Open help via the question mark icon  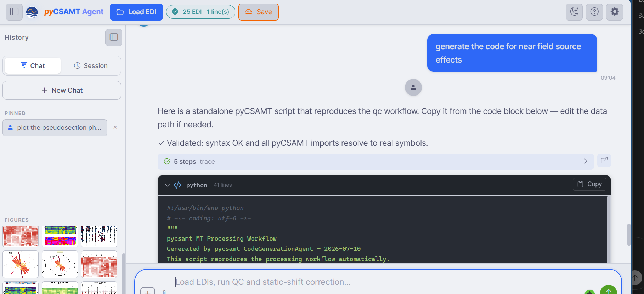tap(594, 12)
